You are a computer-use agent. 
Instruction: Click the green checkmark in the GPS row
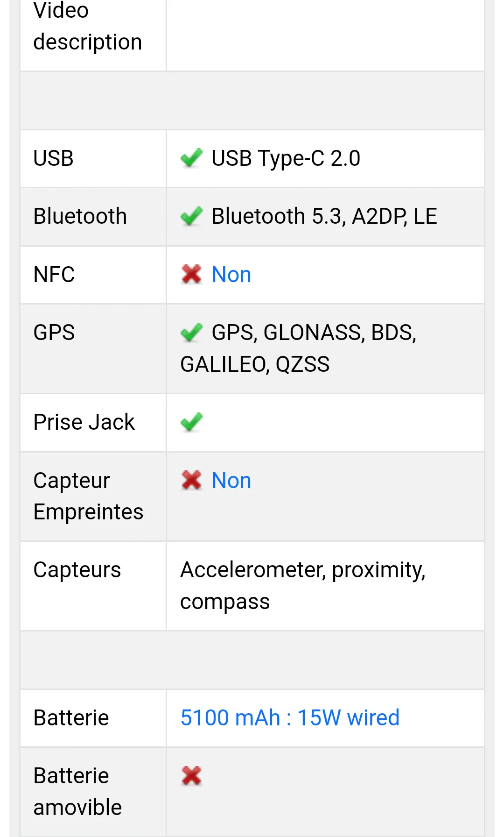click(191, 332)
